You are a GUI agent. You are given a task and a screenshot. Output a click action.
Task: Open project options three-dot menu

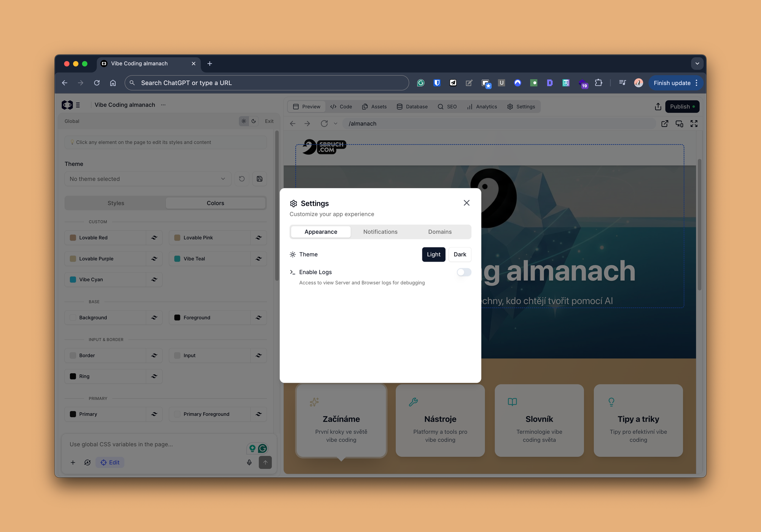point(163,105)
